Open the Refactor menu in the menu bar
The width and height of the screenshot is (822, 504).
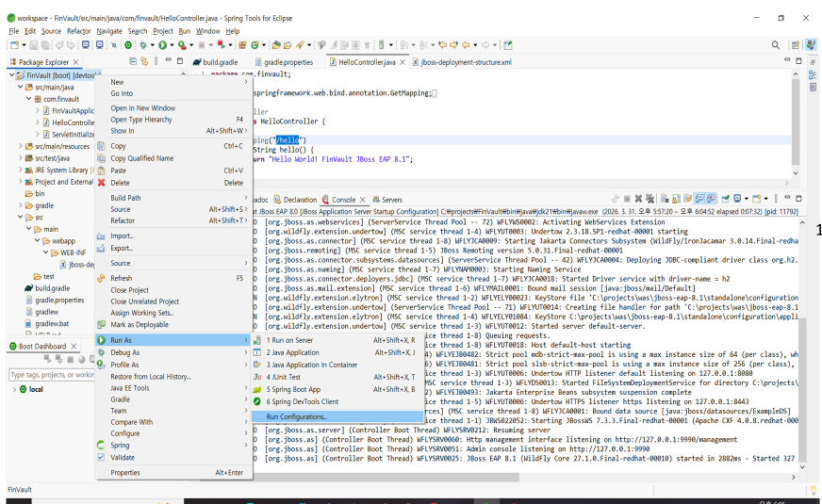(78, 31)
